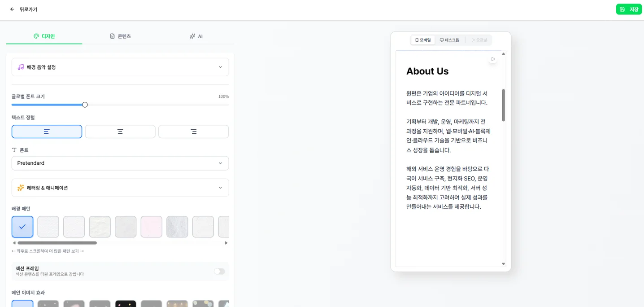Image resolution: width=644 pixels, height=307 pixels.
Task: Align text to the left
Action: coord(47,132)
